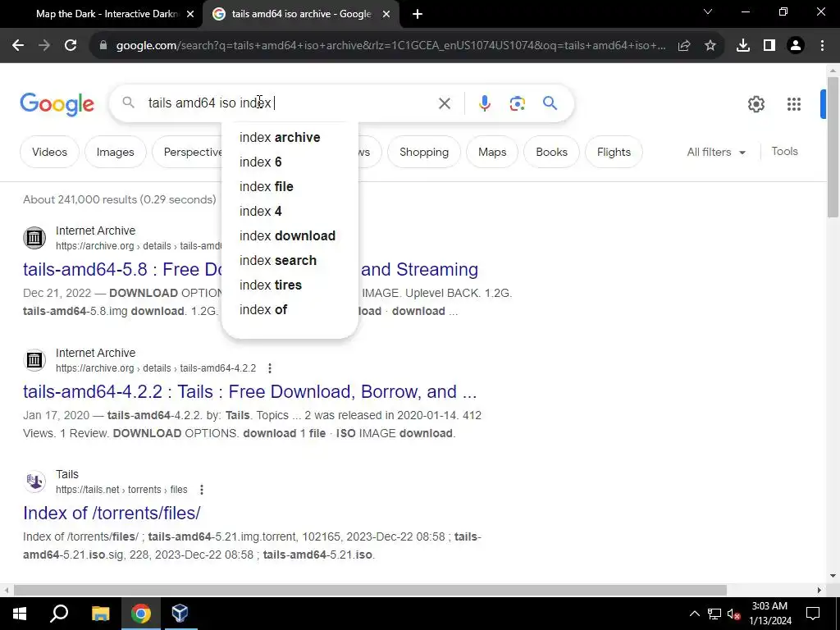This screenshot has width=840, height=630.
Task: Open the volume tray icon
Action: [734, 614]
